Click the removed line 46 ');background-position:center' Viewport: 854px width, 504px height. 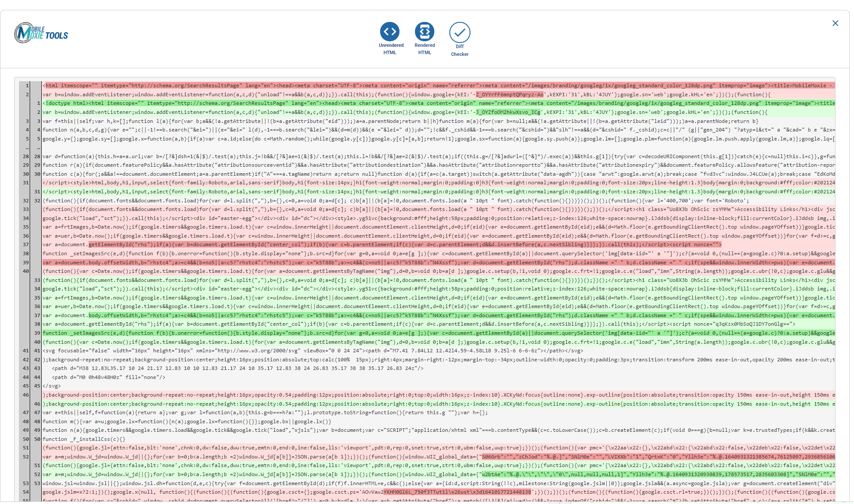439,395
